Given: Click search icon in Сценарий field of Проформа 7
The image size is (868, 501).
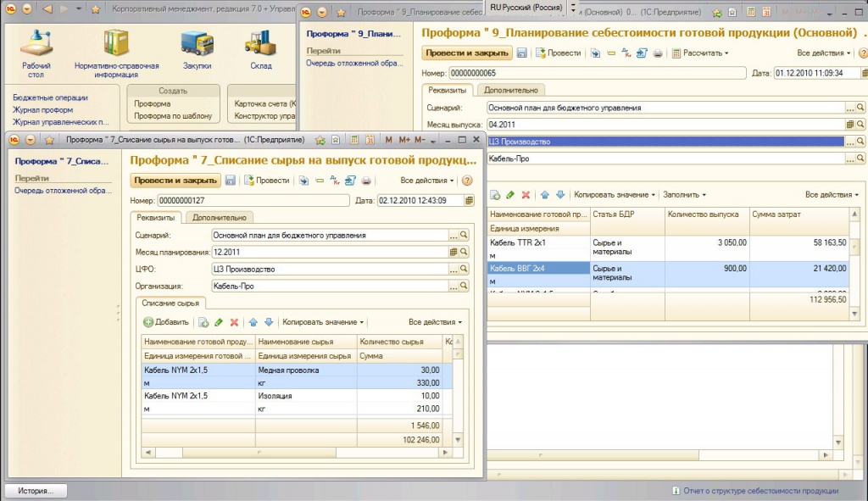Looking at the screenshot, I should coord(464,236).
